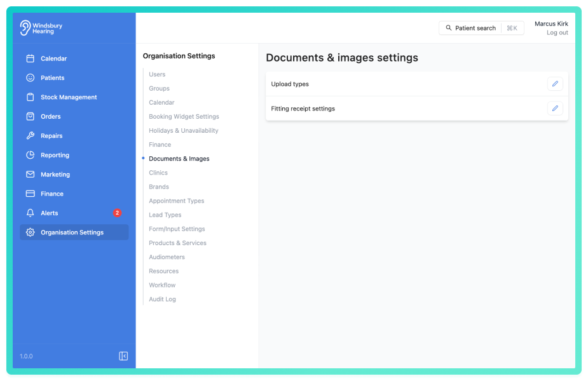The width and height of the screenshot is (588, 381).
Task: View Alerts in the sidebar
Action: point(49,213)
